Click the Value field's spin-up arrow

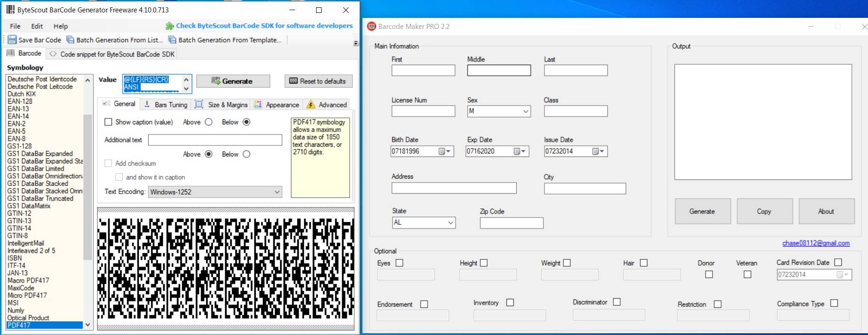[186, 79]
